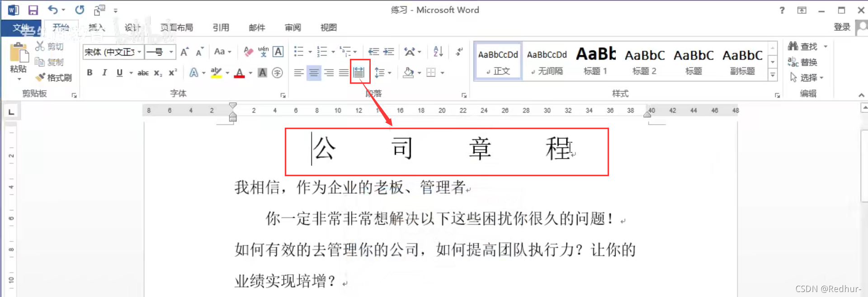Screen dimensions: 868x297
Task: Open Replace (替换) dialog
Action: click(803, 62)
